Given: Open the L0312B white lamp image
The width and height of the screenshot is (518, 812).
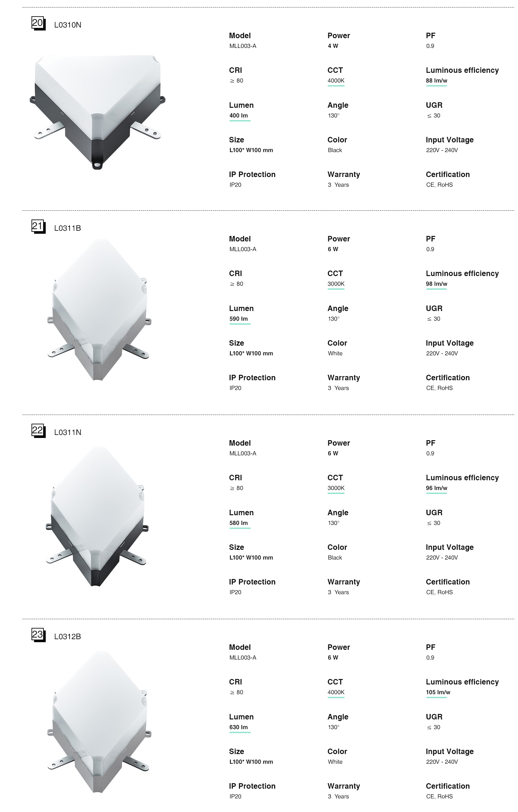Looking at the screenshot, I should click(x=99, y=722).
